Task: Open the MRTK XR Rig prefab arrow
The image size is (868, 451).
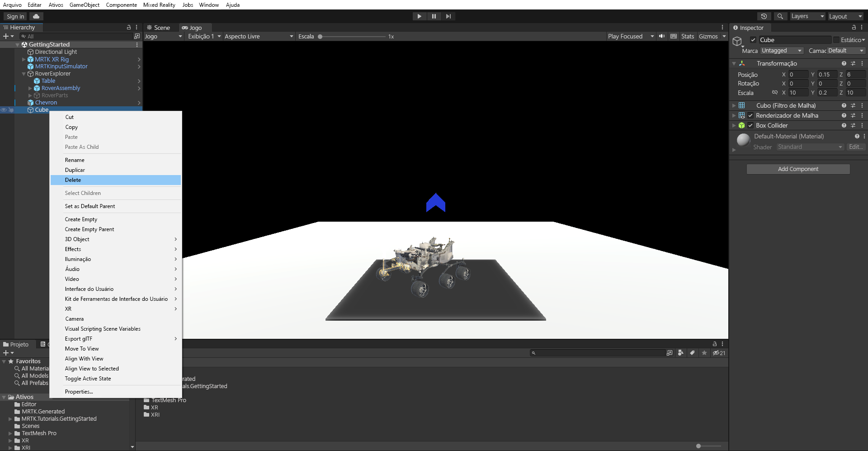Action: [139, 59]
